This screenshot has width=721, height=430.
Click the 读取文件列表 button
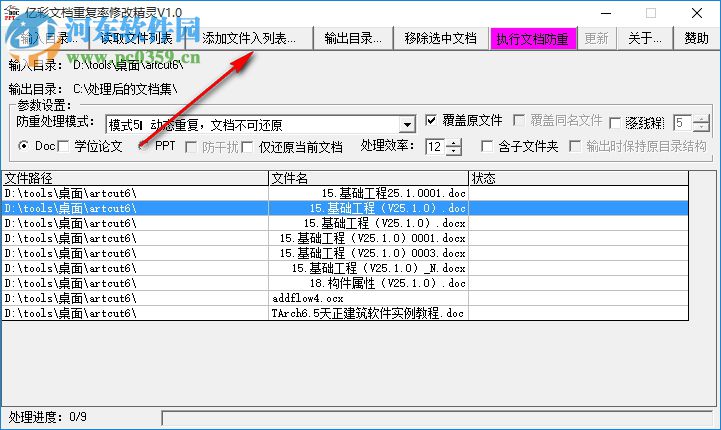click(136, 39)
